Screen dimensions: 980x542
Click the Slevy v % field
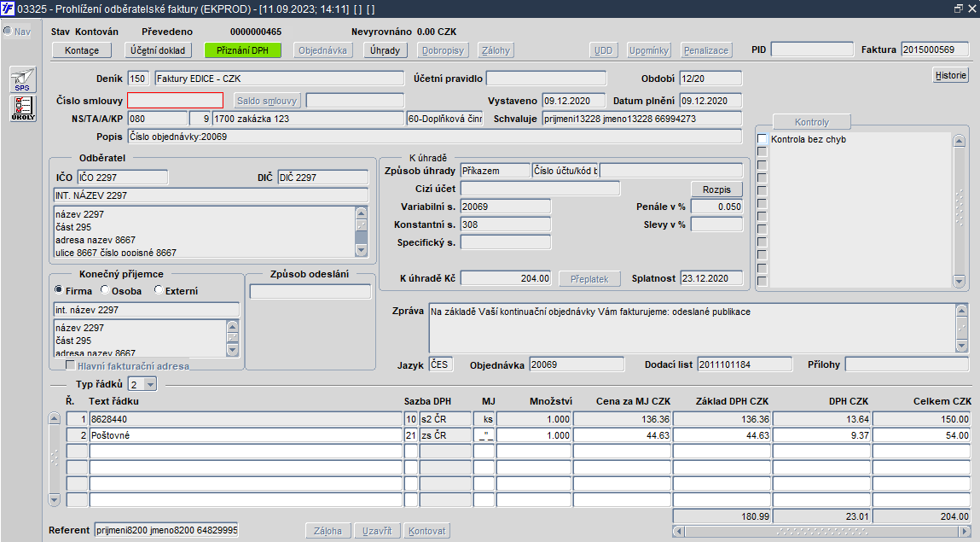click(x=716, y=224)
